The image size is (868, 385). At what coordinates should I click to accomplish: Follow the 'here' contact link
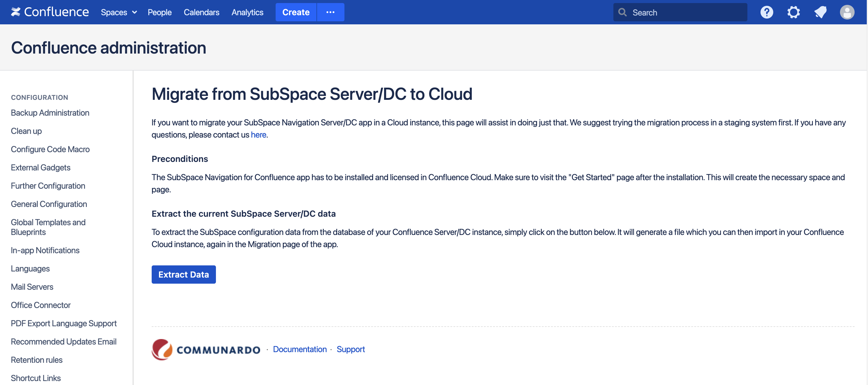(258, 135)
